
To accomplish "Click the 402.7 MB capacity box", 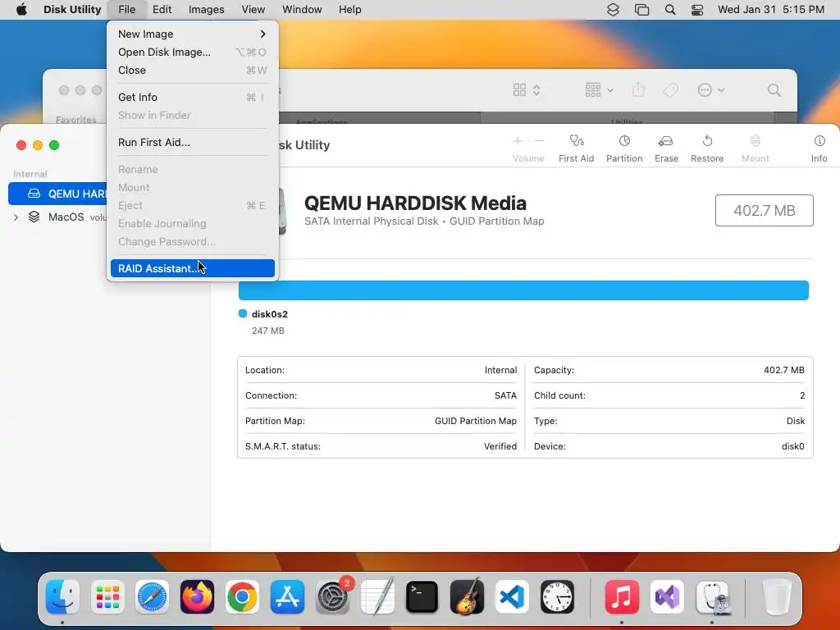I will [764, 211].
